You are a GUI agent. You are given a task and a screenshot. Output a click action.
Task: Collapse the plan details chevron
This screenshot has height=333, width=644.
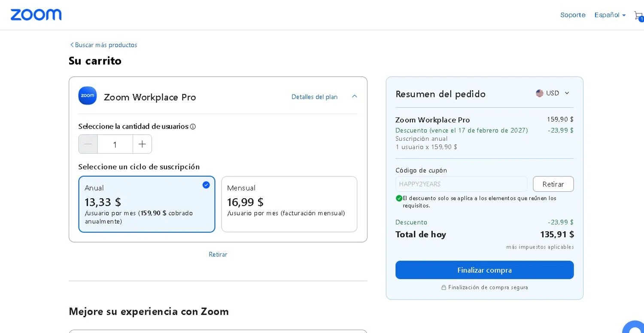tap(354, 97)
